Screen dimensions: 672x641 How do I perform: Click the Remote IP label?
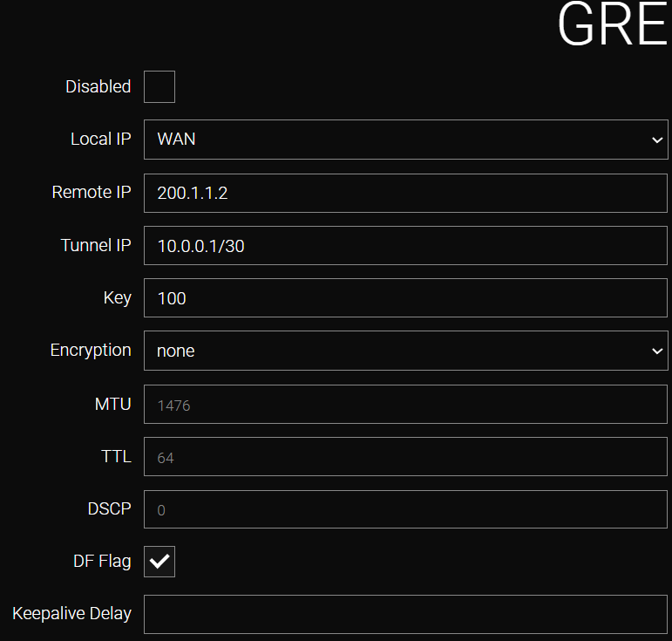[92, 192]
